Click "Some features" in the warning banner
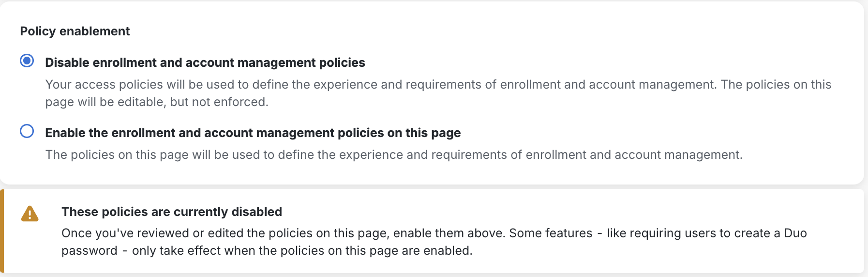 (551, 233)
